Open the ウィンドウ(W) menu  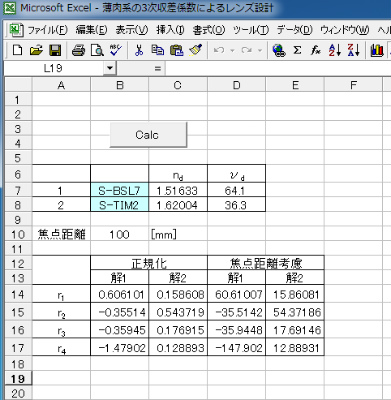(345, 30)
